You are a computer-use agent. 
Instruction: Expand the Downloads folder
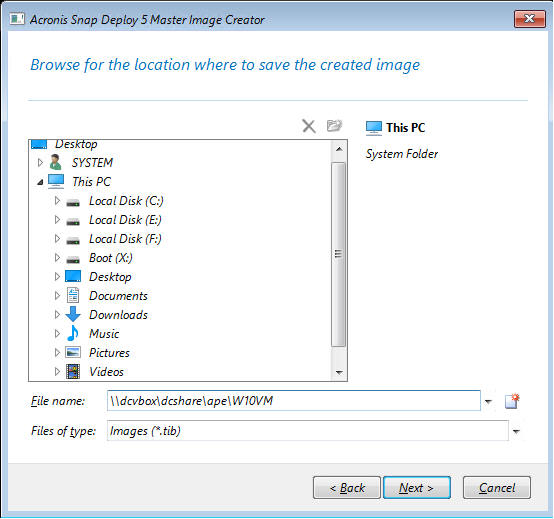pos(57,314)
